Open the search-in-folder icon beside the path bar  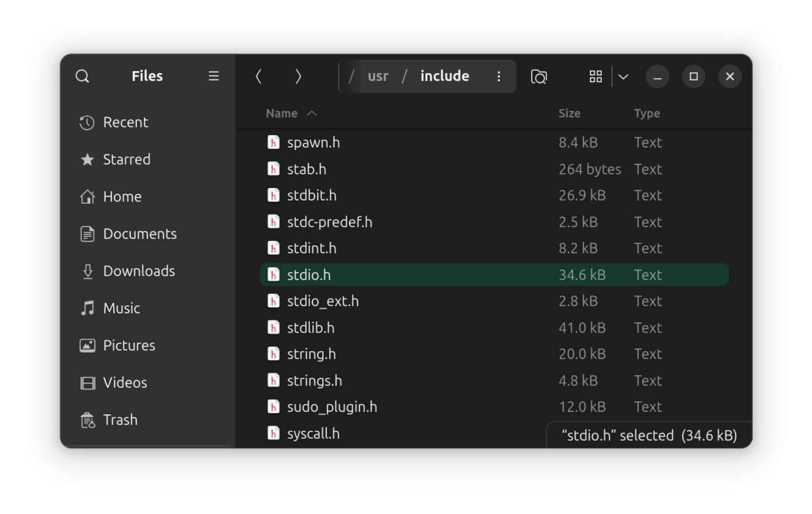538,76
